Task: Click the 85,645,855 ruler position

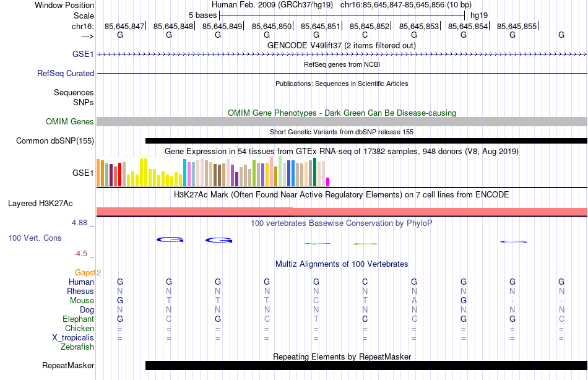Action: 517,26
